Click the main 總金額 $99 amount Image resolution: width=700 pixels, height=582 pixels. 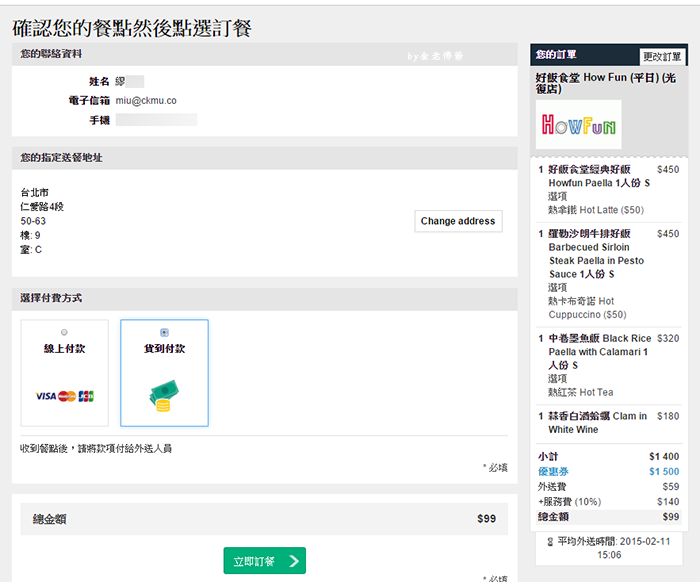[486, 519]
